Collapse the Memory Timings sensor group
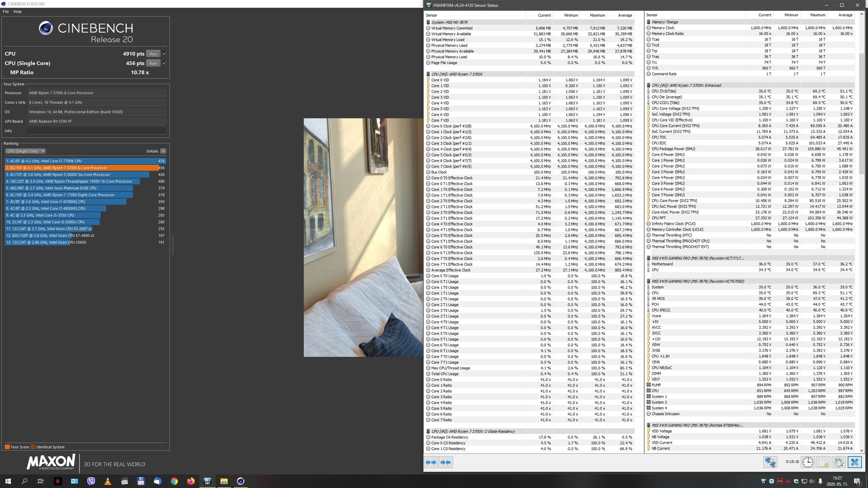868x488 pixels. pyautogui.click(x=750, y=22)
